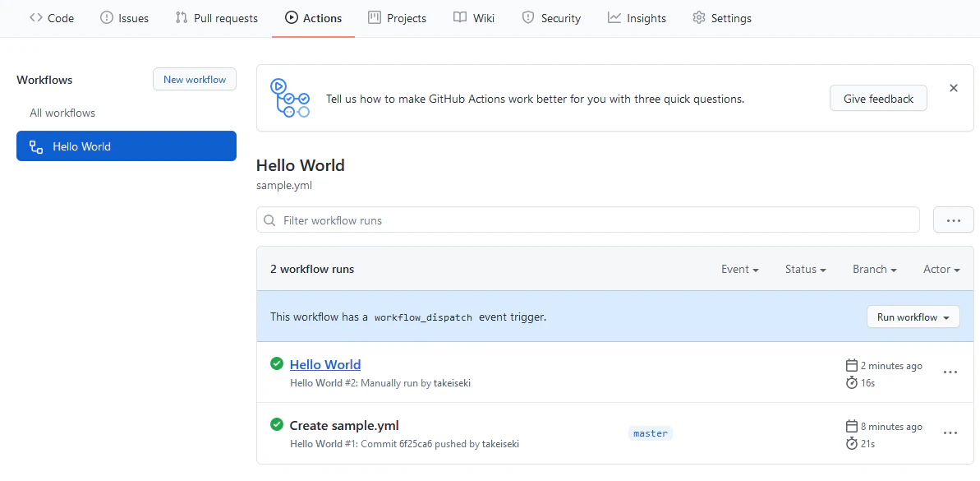Open repository Settings tab

pos(722,18)
